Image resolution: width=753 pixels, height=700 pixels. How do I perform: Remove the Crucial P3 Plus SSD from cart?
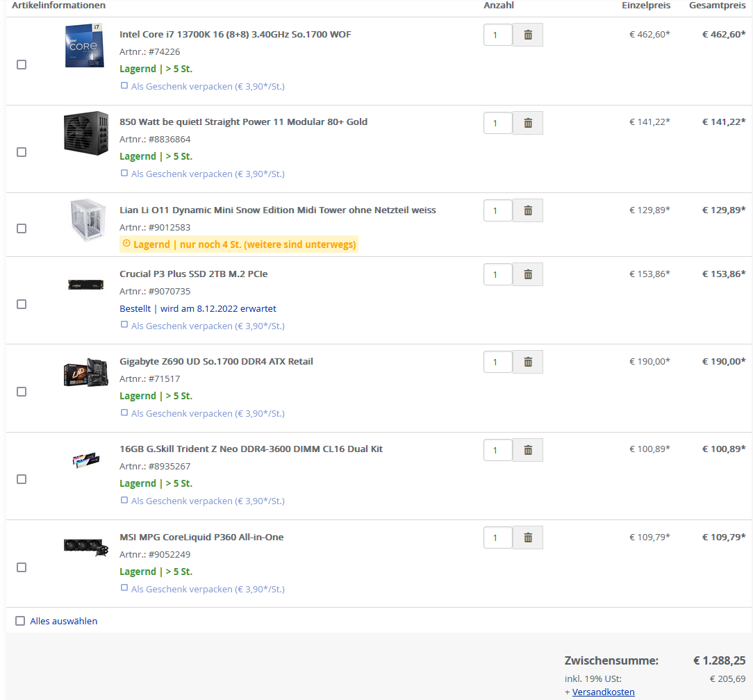(528, 274)
